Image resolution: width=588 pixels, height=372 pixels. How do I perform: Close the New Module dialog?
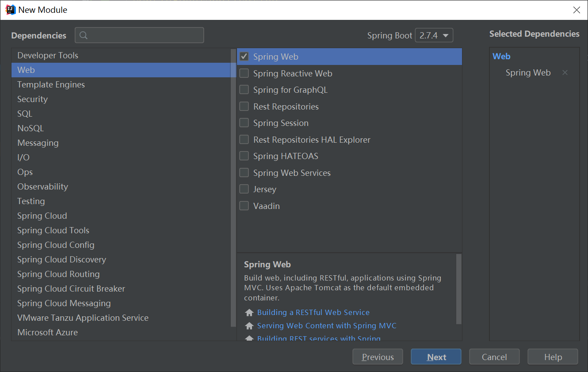[577, 10]
